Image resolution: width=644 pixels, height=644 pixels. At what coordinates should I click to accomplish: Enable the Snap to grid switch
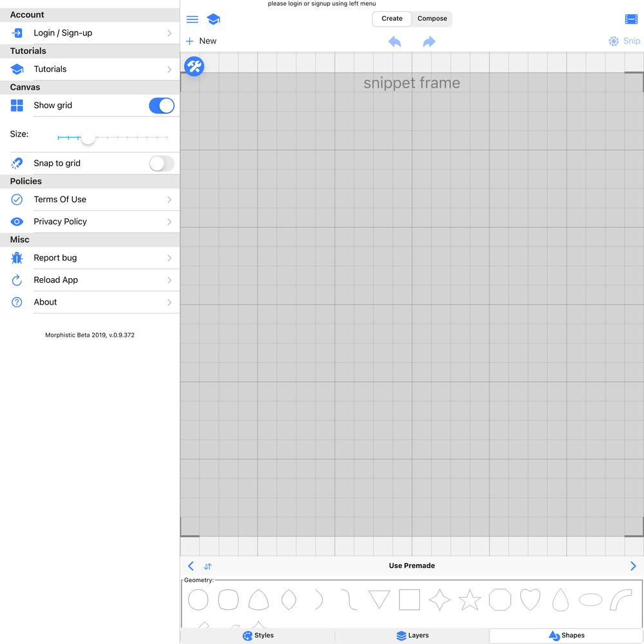point(162,164)
